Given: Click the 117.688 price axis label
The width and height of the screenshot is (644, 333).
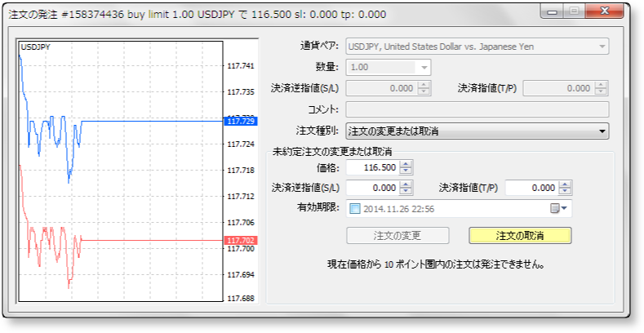Looking at the screenshot, I should point(241,299).
